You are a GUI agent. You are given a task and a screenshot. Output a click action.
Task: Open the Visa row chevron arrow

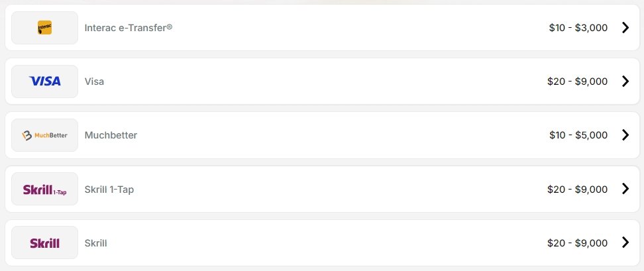pyautogui.click(x=625, y=81)
